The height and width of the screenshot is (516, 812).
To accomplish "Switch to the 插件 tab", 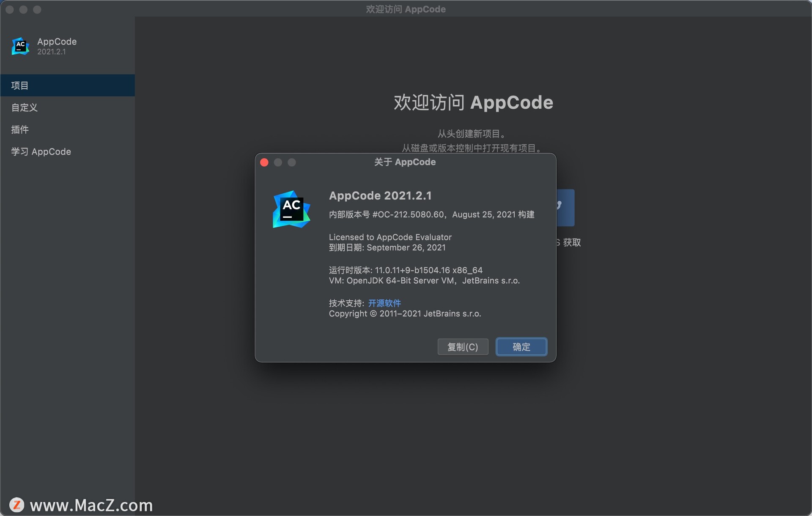I will (67, 129).
